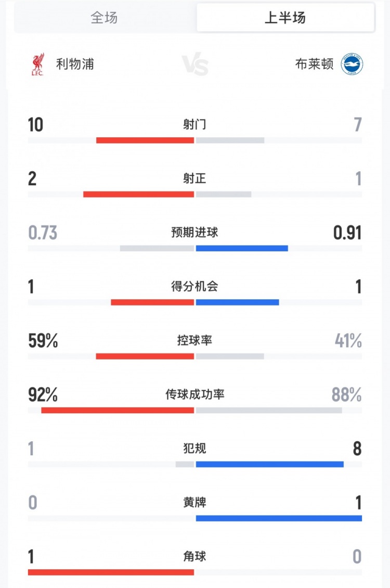
Task: Switch to the 全场 tab
Action: tap(104, 18)
